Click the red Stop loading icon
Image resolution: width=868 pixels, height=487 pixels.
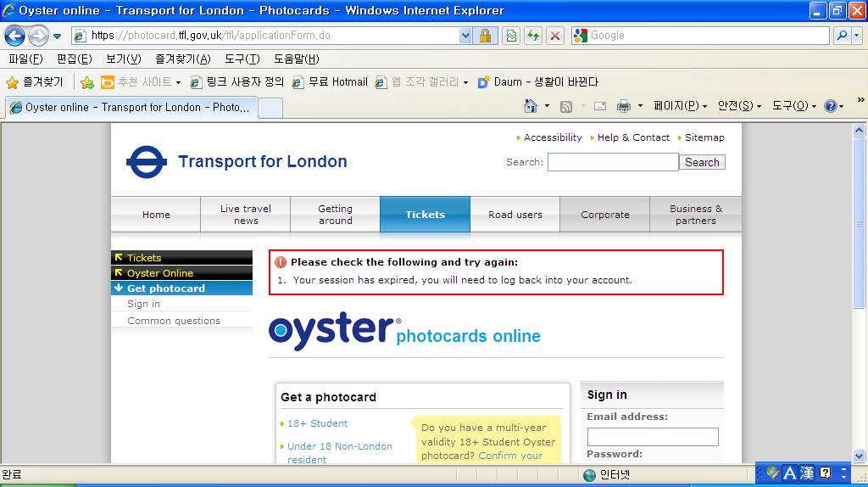click(x=554, y=36)
